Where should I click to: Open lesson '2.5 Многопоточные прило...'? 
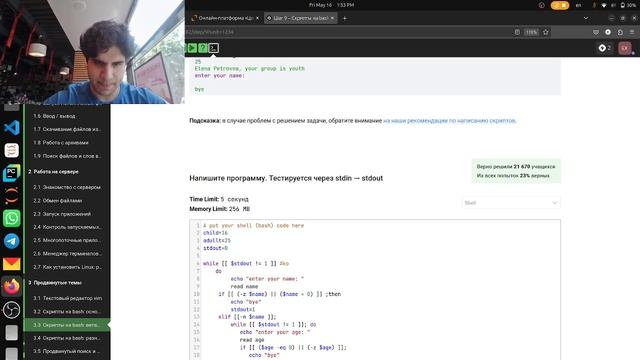point(67,240)
